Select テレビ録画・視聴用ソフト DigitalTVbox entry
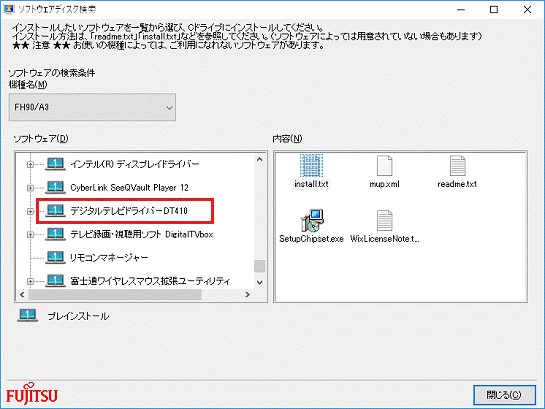 tap(141, 234)
